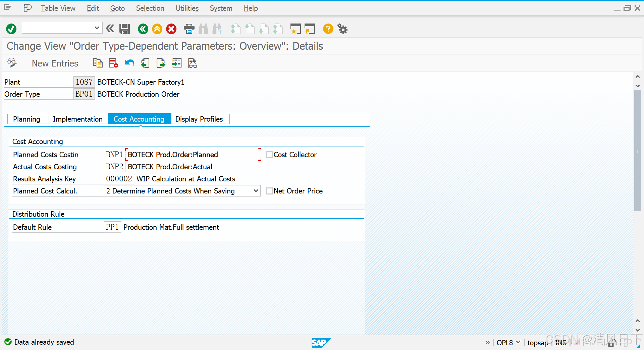Click the New Entries button

[x=55, y=63]
